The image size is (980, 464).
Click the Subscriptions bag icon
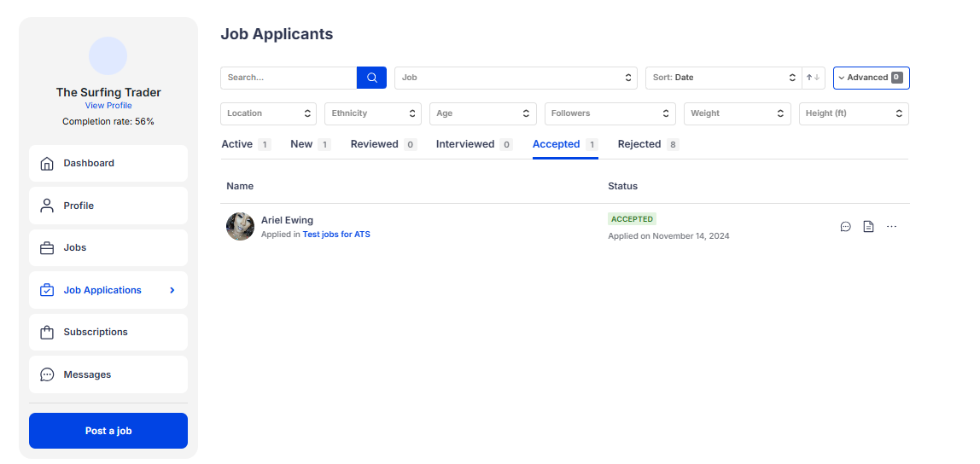47,333
